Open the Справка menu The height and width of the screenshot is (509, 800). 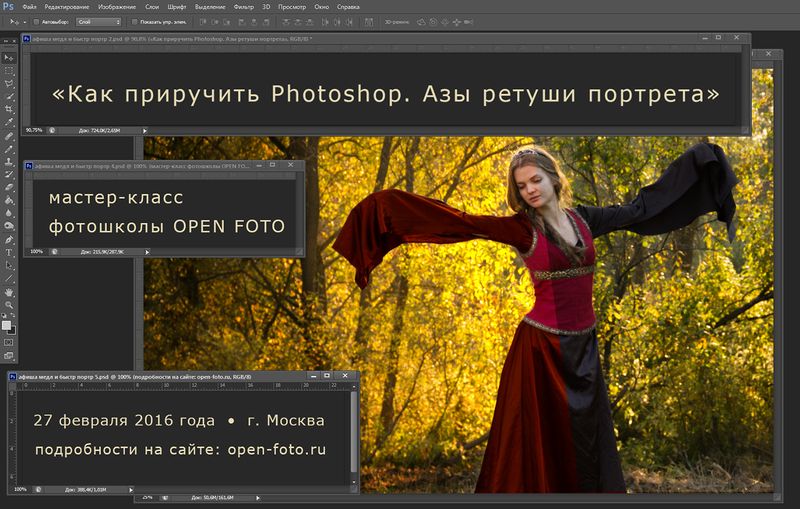tap(348, 7)
